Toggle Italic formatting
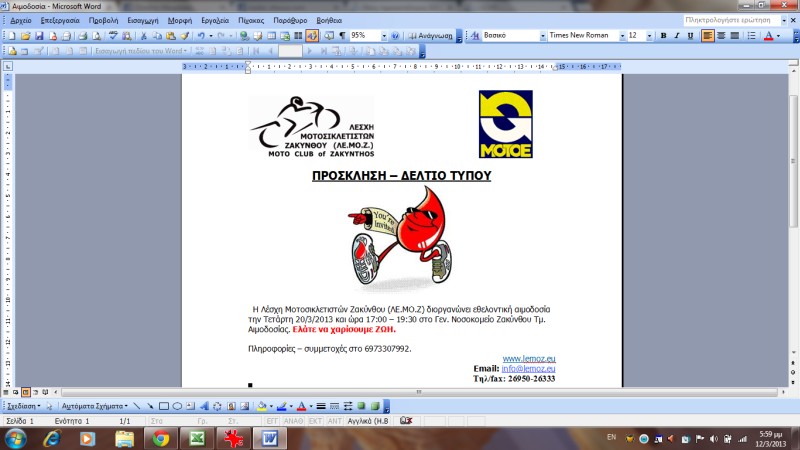 tap(676, 36)
